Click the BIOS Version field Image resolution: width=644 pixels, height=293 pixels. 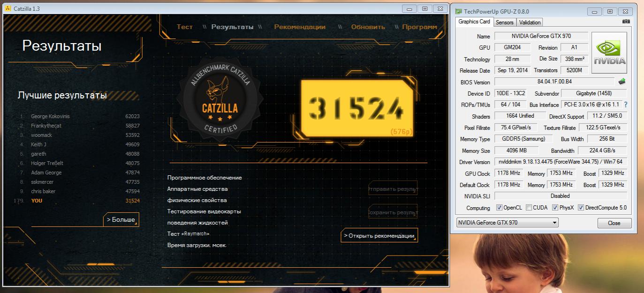(x=554, y=82)
